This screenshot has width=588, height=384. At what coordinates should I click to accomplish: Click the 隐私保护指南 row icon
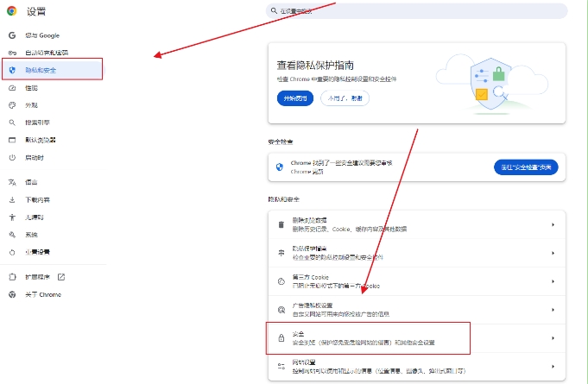pyautogui.click(x=281, y=253)
